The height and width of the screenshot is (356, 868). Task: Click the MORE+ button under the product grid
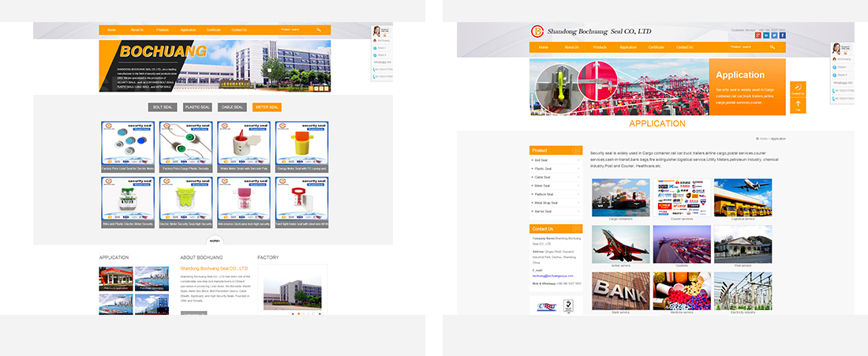(215, 241)
